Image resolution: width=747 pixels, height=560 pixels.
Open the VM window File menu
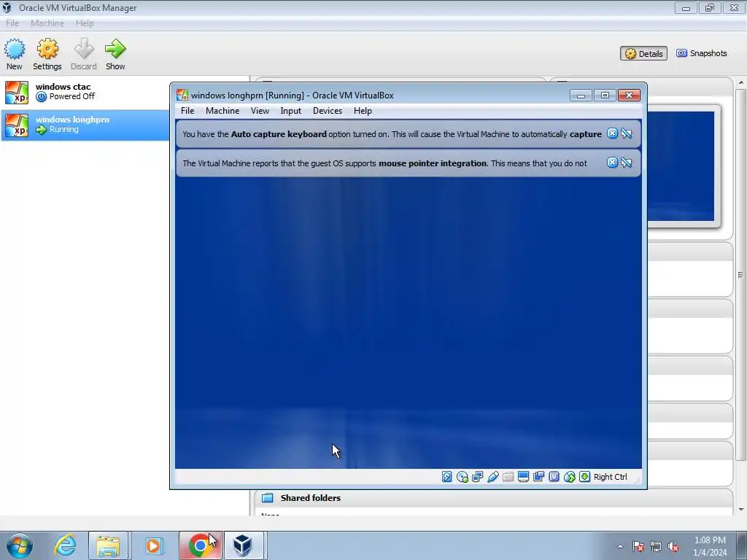point(187,111)
